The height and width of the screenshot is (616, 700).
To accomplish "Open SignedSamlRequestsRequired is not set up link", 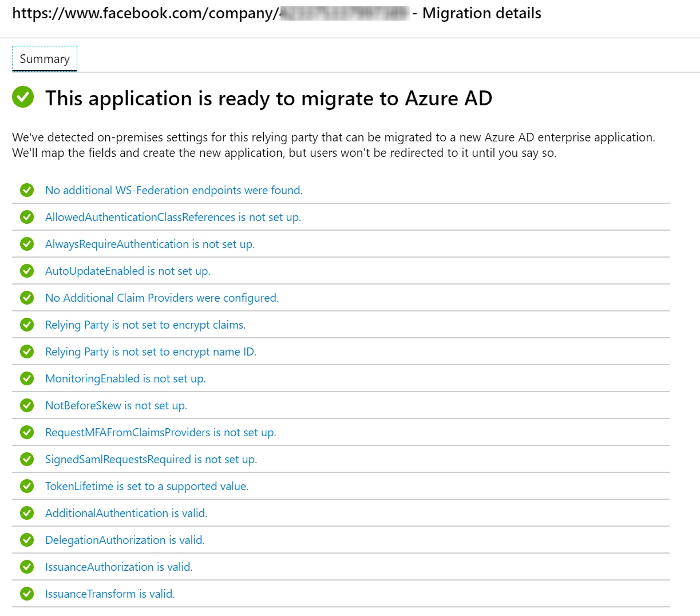I will [151, 459].
